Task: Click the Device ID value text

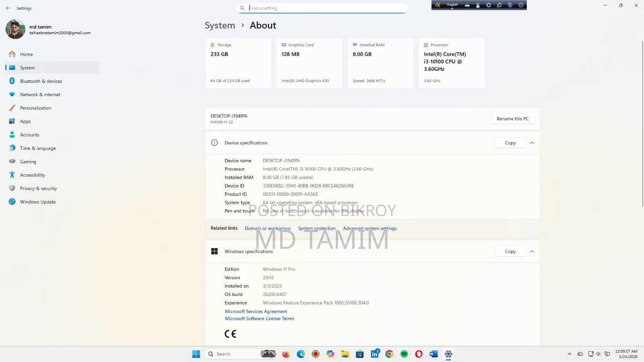Action: (x=309, y=186)
